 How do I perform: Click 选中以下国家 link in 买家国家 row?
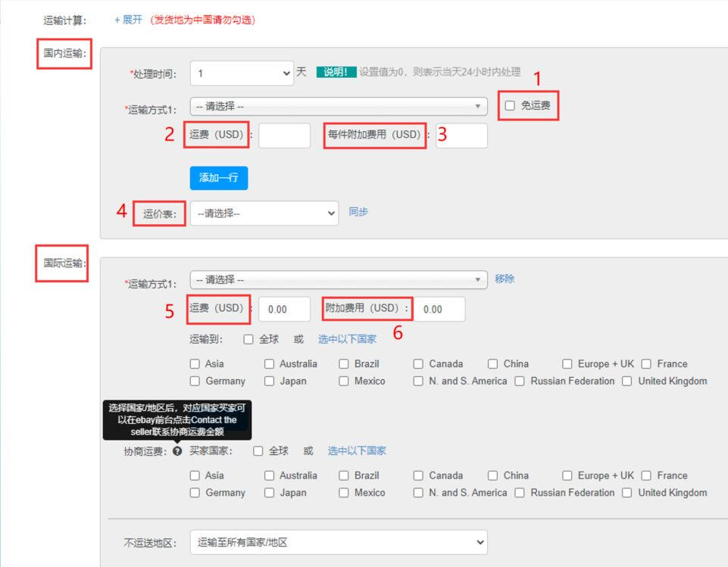tap(357, 451)
